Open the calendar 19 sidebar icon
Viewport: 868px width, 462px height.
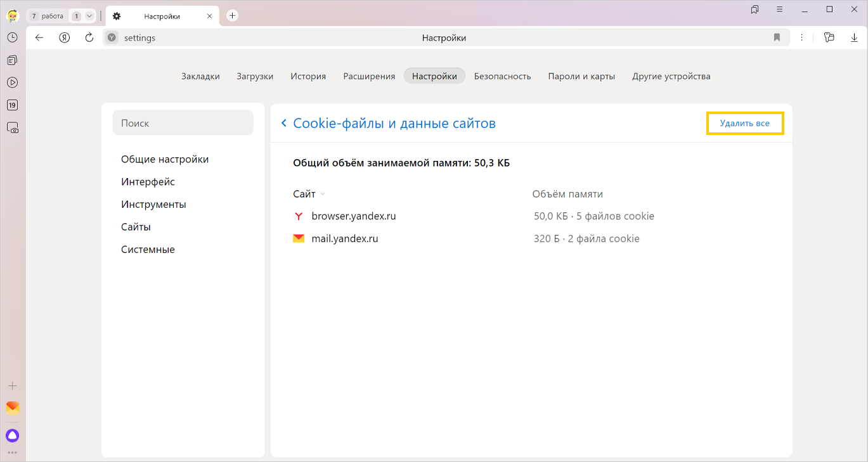[x=12, y=105]
